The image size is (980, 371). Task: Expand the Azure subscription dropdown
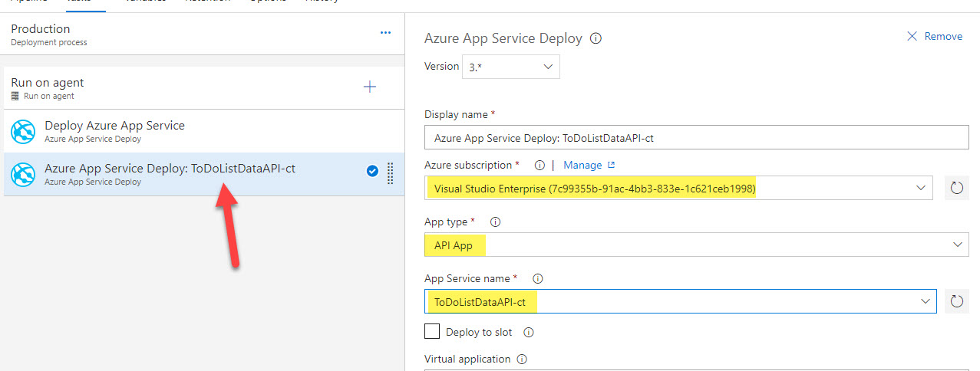click(x=921, y=188)
